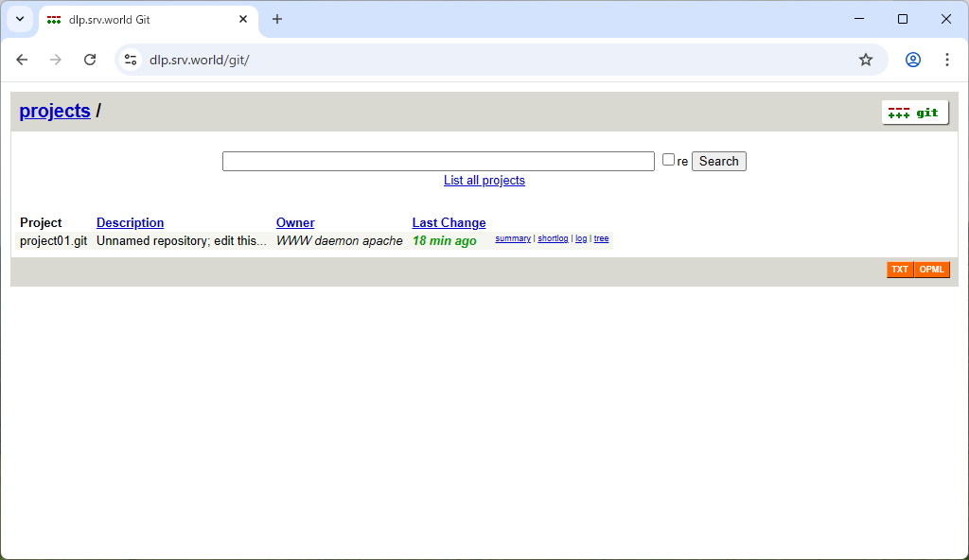The width and height of the screenshot is (969, 560).
Task: Maximize the browser window
Action: pos(902,19)
